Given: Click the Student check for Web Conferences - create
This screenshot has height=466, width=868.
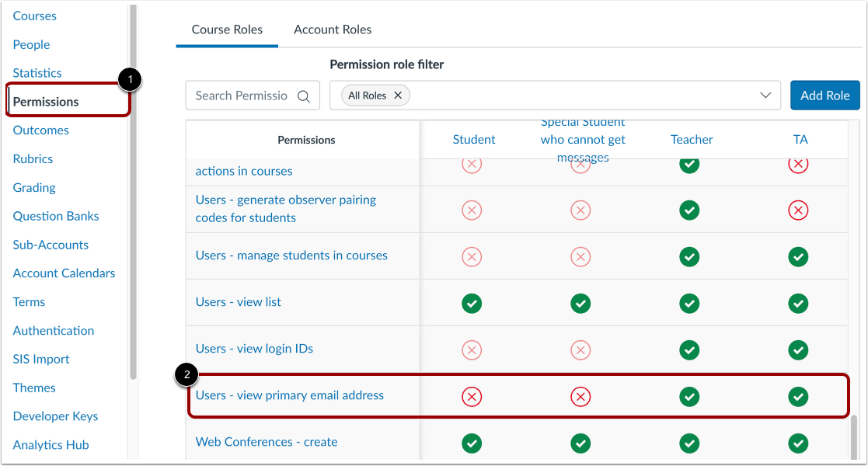Looking at the screenshot, I should [x=472, y=442].
